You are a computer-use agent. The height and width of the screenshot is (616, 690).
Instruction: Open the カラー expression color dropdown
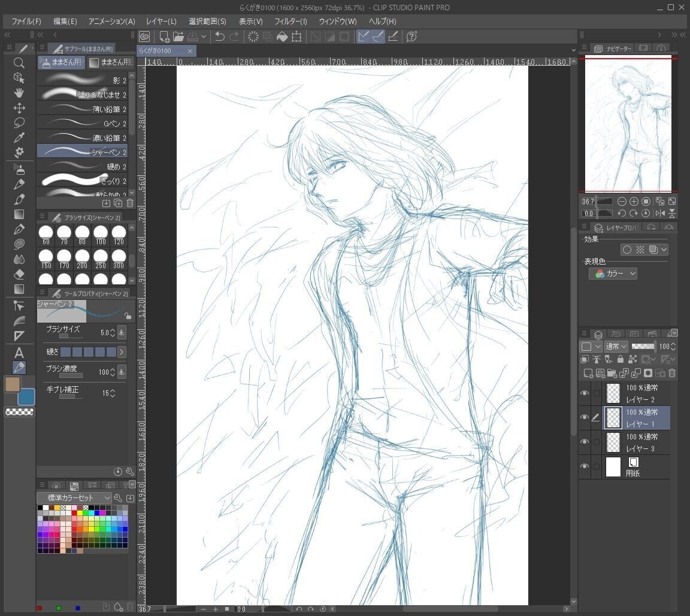(x=613, y=274)
